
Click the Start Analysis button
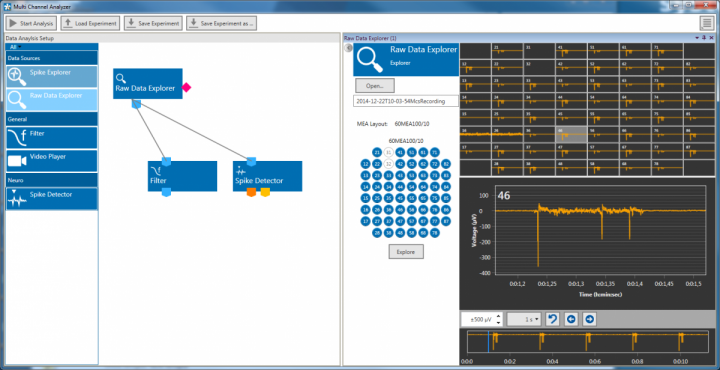tap(32, 23)
